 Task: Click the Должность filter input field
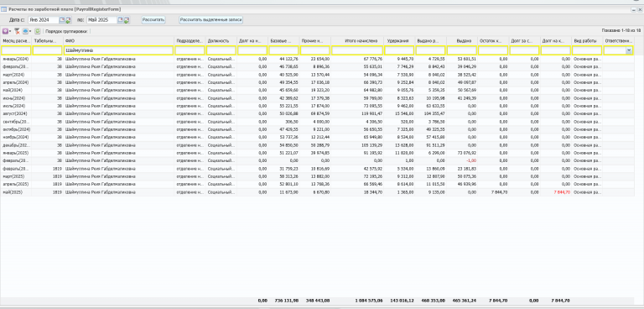[221, 50]
